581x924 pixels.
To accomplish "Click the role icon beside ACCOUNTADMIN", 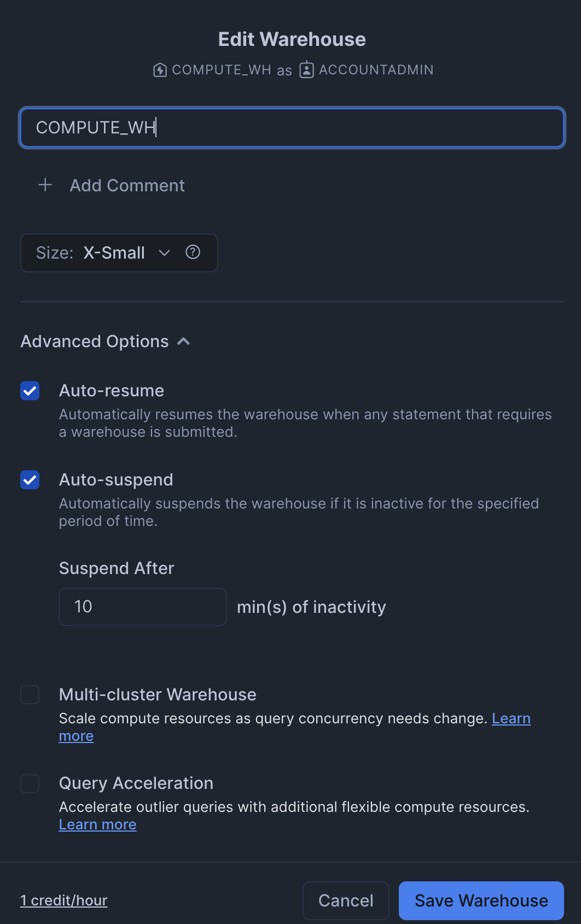I will coord(306,70).
